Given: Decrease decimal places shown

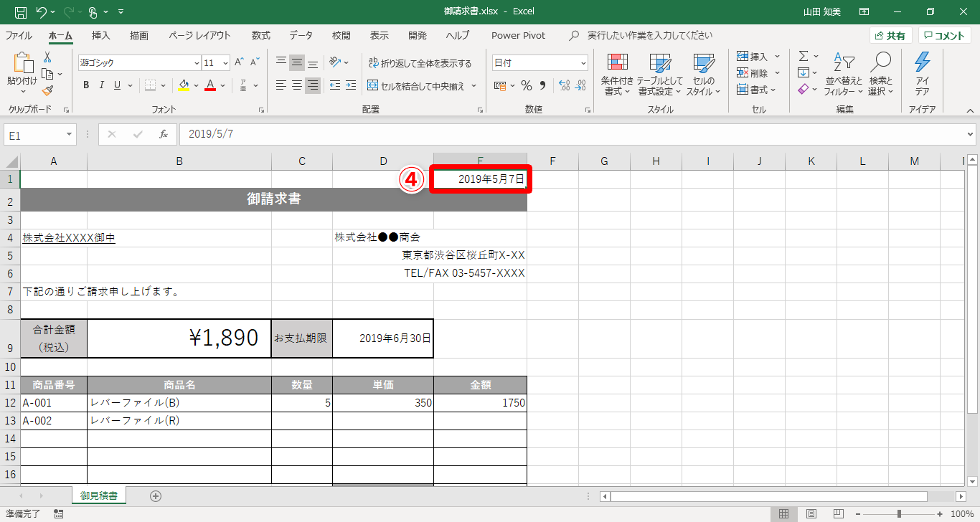Looking at the screenshot, I should 580,86.
